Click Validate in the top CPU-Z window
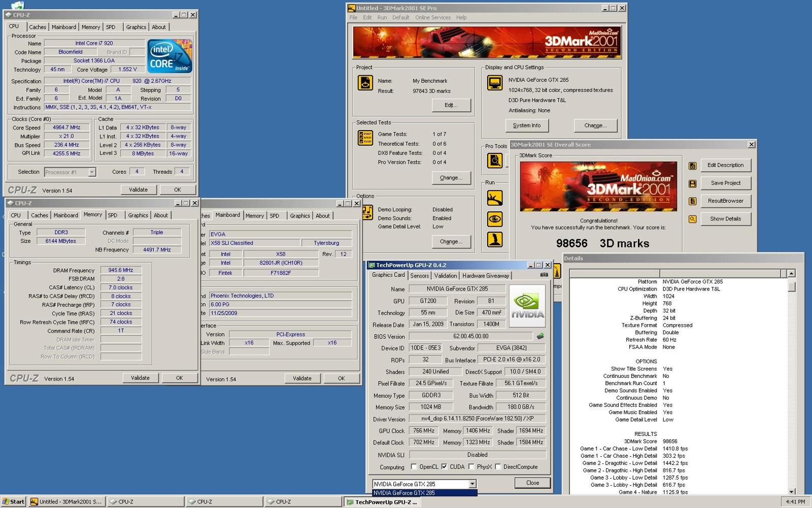The width and height of the screenshot is (812, 508). [x=138, y=190]
